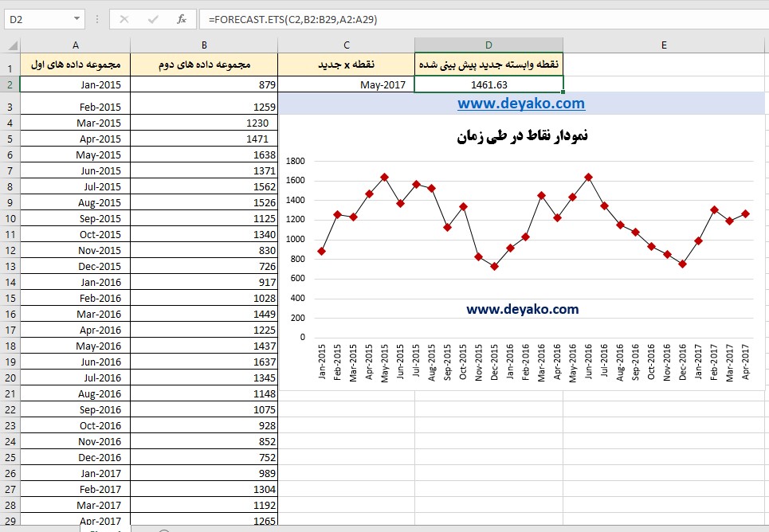Open the Name Box dropdown arrow
769x532 pixels.
coord(77,18)
